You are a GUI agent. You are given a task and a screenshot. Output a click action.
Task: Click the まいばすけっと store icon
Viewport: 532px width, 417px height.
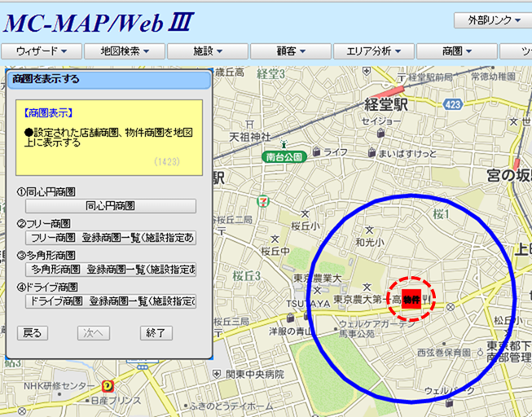[x=372, y=152]
